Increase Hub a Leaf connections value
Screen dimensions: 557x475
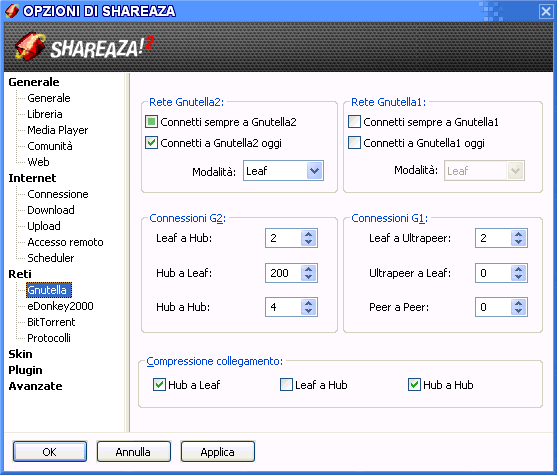click(308, 269)
